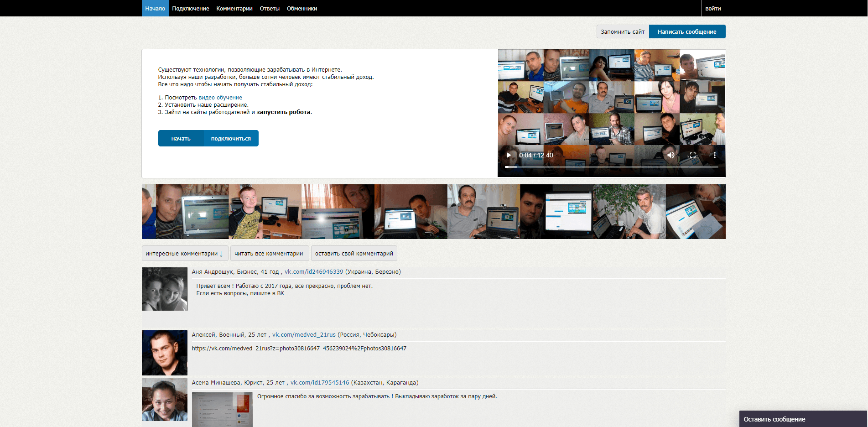Open the Комментарии section
Screen dimensions: 868x427
[x=234, y=8]
